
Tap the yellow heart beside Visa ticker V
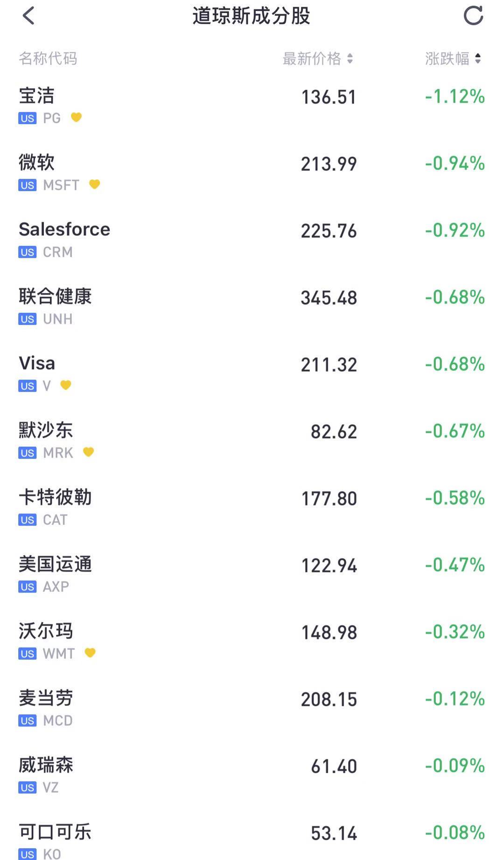point(66,385)
